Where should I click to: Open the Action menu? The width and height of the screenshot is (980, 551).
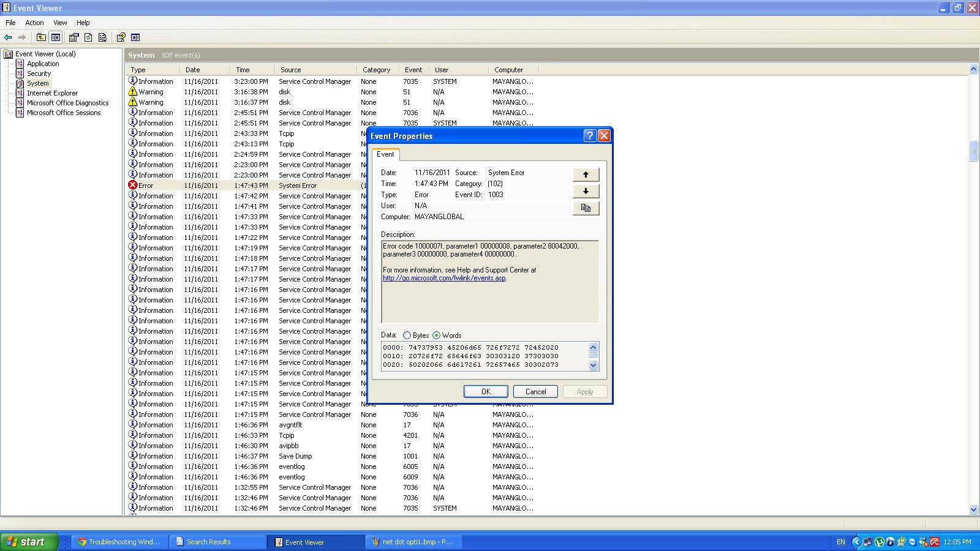click(x=34, y=23)
